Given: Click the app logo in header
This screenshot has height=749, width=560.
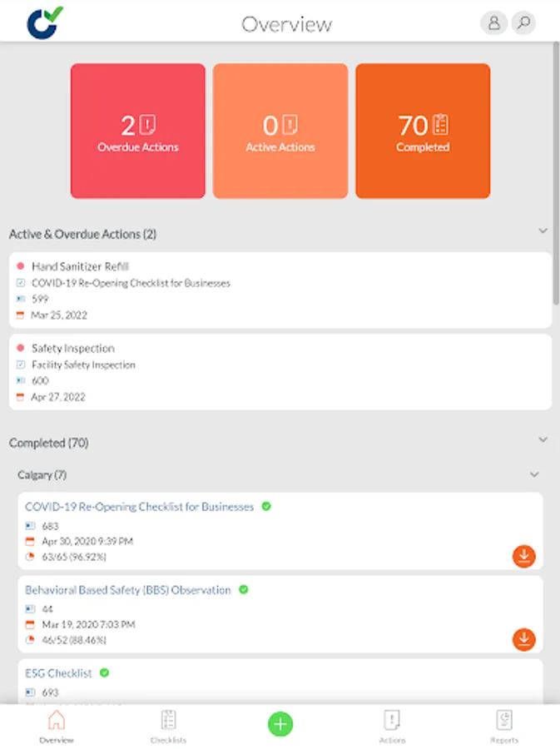Looking at the screenshot, I should (45, 22).
